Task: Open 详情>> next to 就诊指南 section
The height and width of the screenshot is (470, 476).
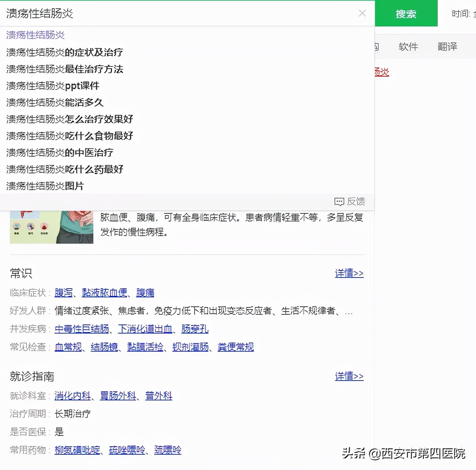Action: 349,376
